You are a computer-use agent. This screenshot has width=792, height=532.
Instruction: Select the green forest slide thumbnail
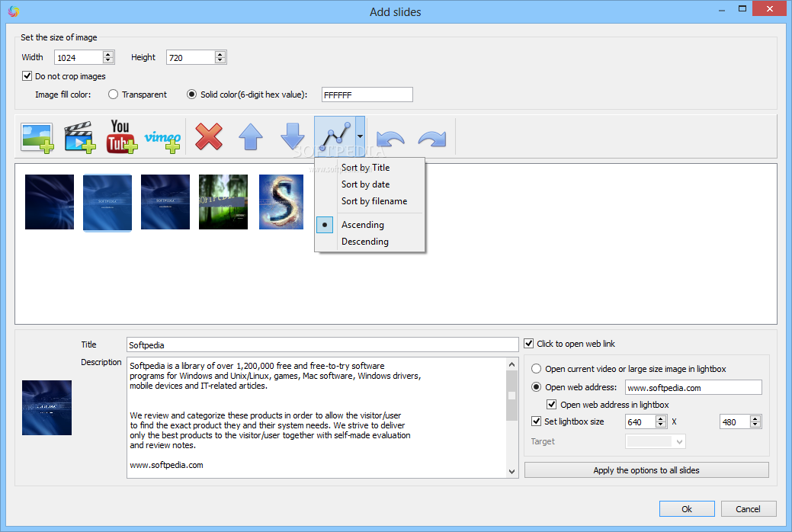pos(223,202)
